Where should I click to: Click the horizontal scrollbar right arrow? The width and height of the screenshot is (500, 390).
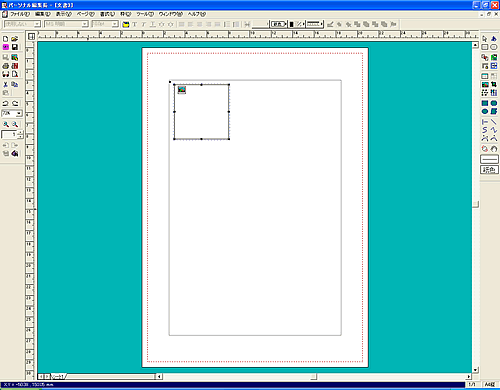coord(469,377)
